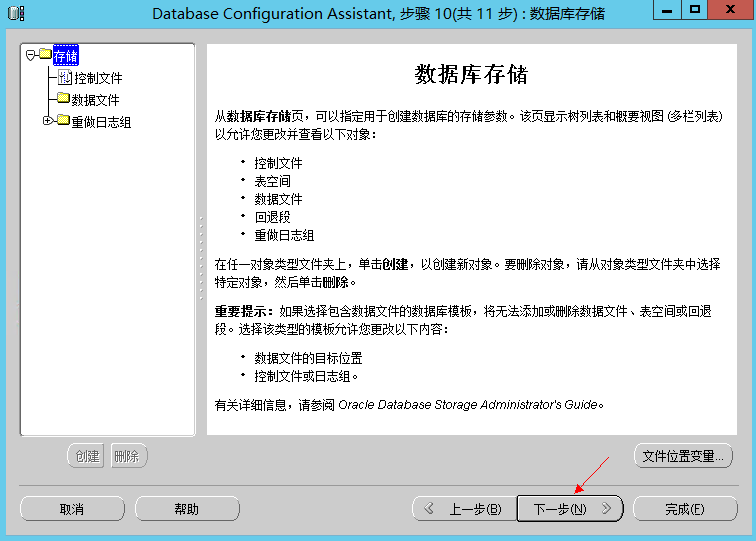Select the 存储 label in the tree
Screen dimensions: 756x541
(x=65, y=56)
